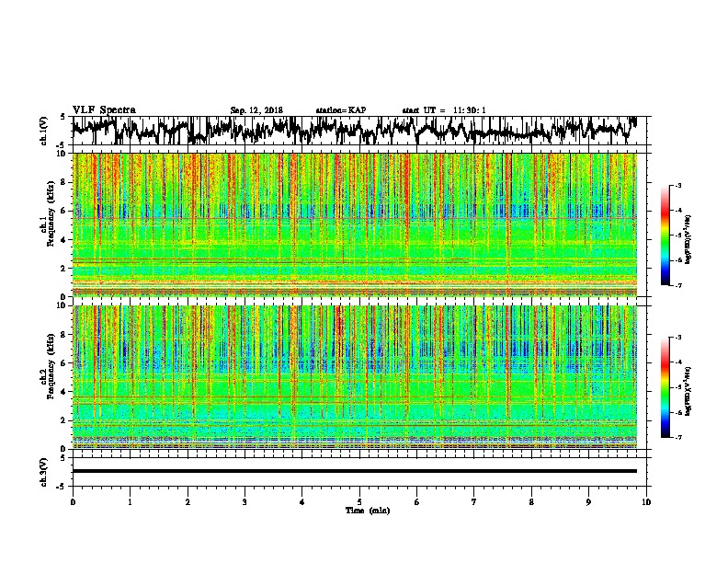Image resolution: width=728 pixels, height=563 pixels.
Task: Click the time axis tick label "5"
Action: click(359, 502)
